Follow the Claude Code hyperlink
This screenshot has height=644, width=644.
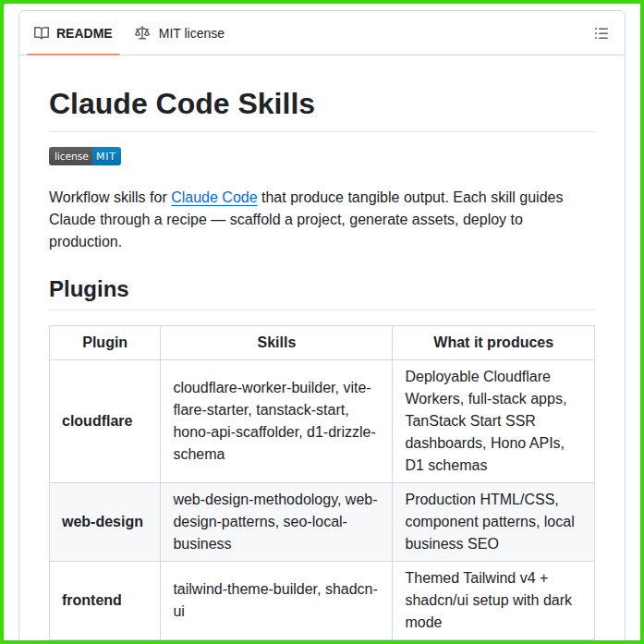click(x=214, y=197)
